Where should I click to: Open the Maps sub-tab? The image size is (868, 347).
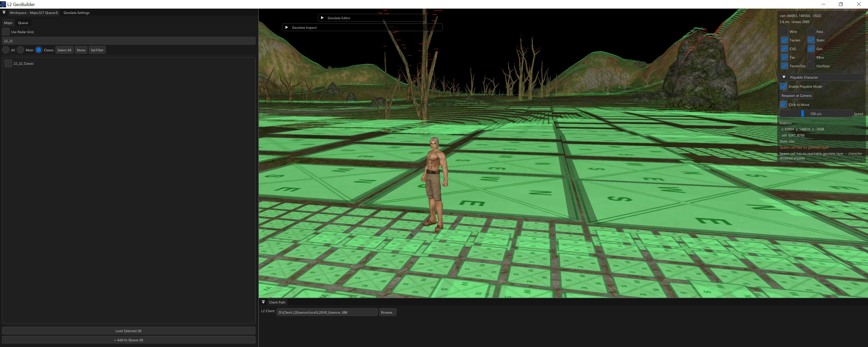(x=8, y=23)
